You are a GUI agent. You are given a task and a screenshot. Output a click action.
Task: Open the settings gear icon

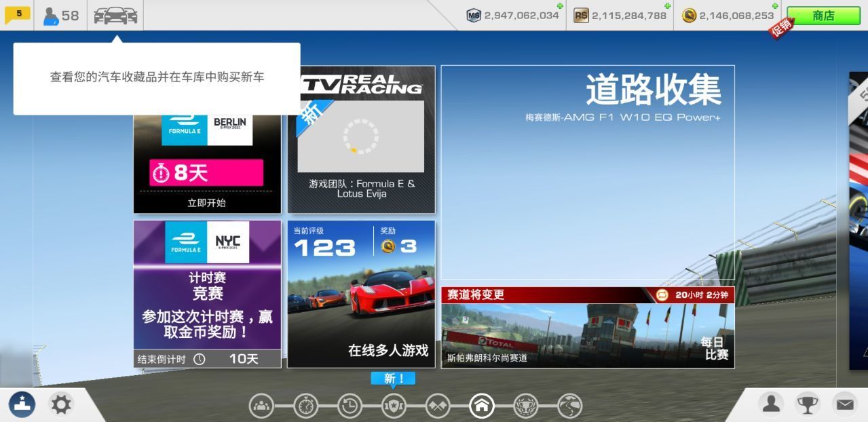[60, 404]
